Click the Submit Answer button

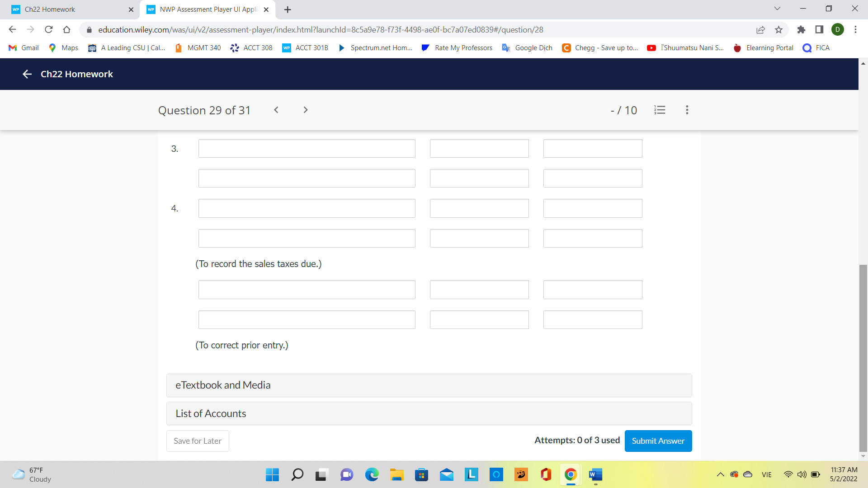(x=658, y=441)
